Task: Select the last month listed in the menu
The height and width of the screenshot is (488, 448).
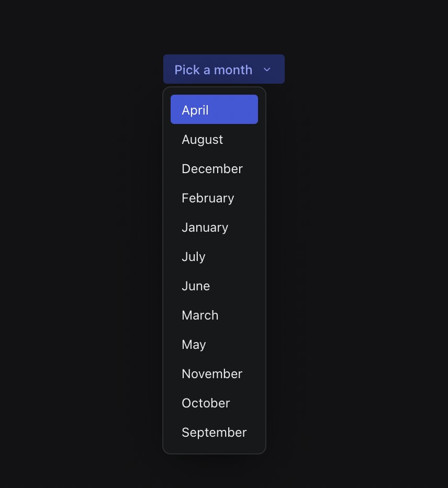Action: 214,432
